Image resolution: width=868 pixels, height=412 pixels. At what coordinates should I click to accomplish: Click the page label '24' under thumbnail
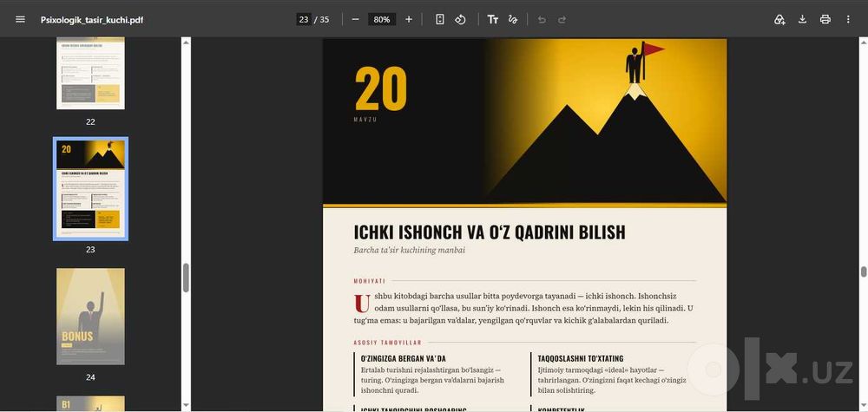90,377
